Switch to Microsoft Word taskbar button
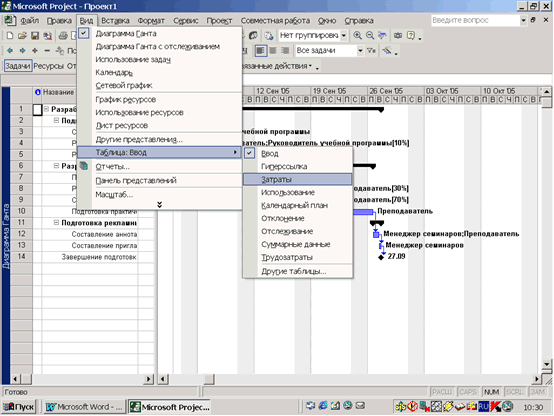554x416 pixels. 84,407
